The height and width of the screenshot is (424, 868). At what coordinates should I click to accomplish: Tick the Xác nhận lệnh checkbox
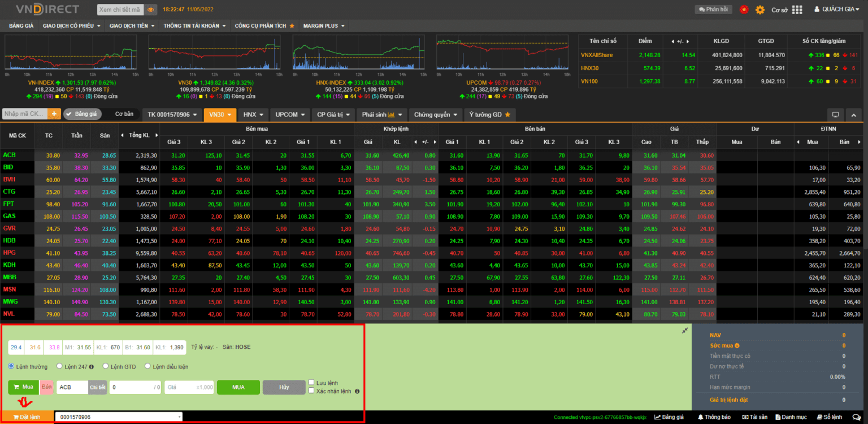pyautogui.click(x=311, y=391)
